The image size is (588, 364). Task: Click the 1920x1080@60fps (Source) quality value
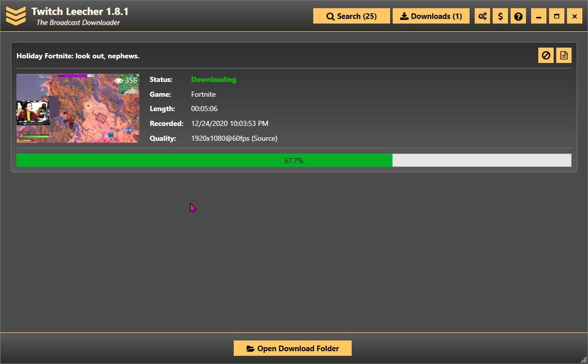click(x=234, y=138)
